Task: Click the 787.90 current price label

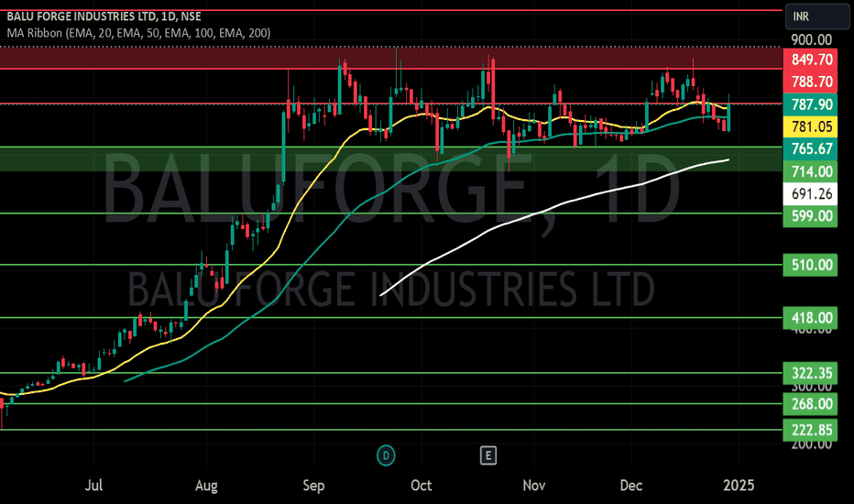Action: click(x=810, y=104)
